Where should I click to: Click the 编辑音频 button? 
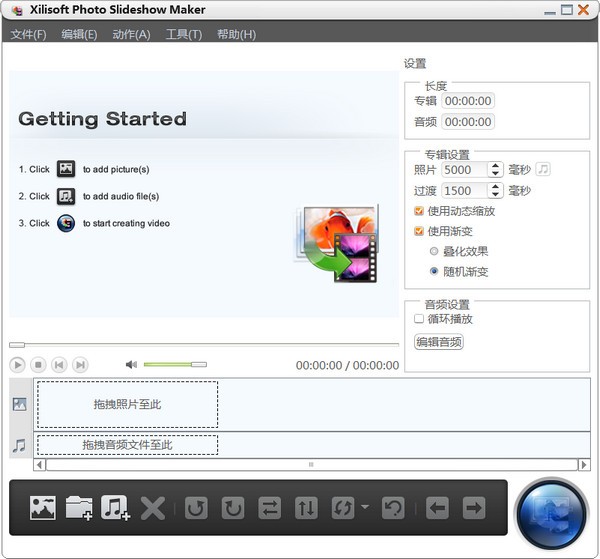pos(439,342)
